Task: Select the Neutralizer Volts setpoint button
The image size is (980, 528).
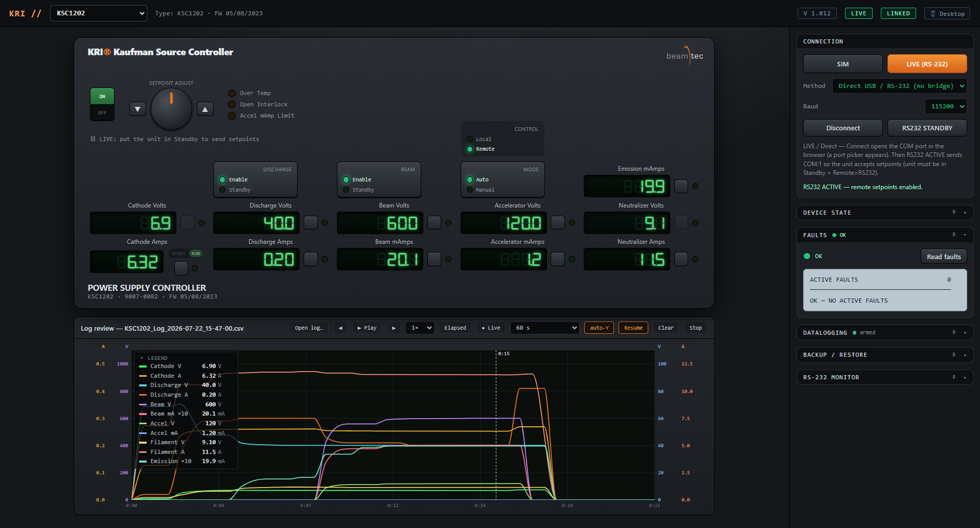Action: [681, 222]
